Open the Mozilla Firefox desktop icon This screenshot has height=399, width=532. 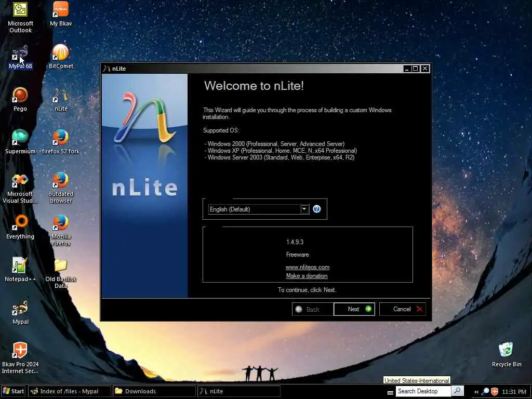pyautogui.click(x=61, y=230)
